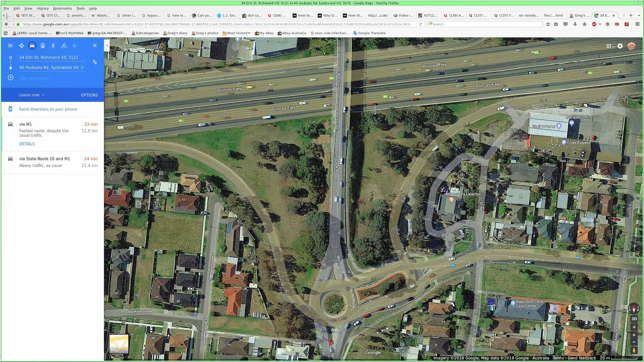Open route OPTIONS
This screenshot has width=644, height=362.
click(89, 95)
